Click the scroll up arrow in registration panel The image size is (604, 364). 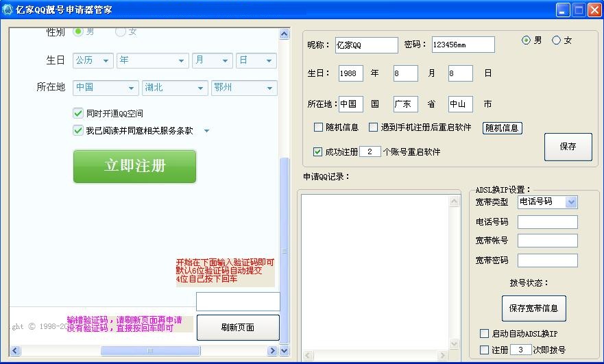(x=285, y=34)
